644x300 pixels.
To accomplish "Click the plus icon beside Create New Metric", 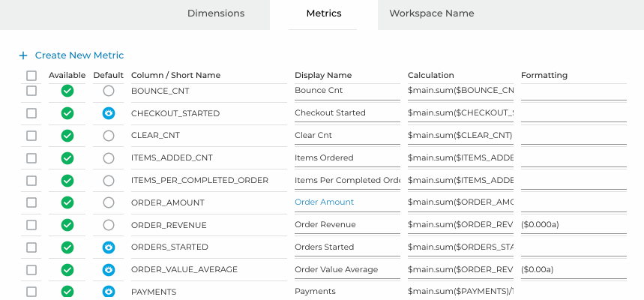I will [23, 55].
